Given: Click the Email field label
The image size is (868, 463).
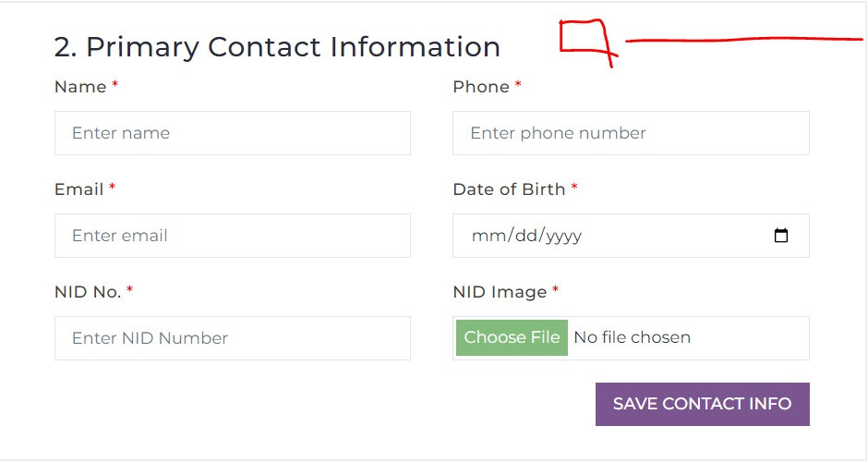Looking at the screenshot, I should tap(78, 189).
